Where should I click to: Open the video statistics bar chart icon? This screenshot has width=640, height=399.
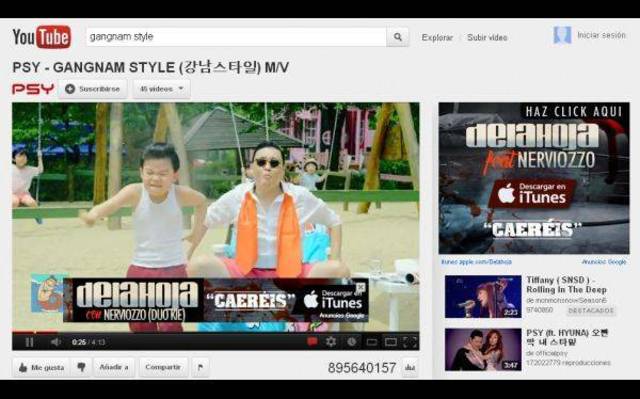point(410,368)
